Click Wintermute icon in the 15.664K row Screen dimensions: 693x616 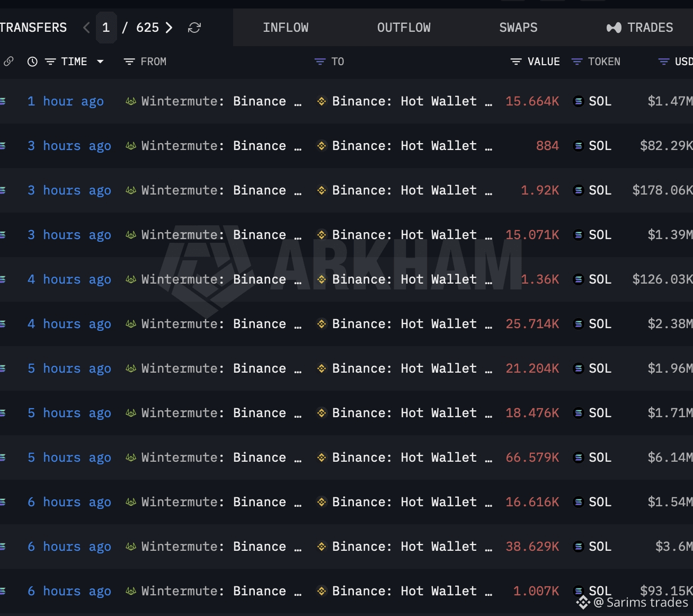click(x=131, y=101)
